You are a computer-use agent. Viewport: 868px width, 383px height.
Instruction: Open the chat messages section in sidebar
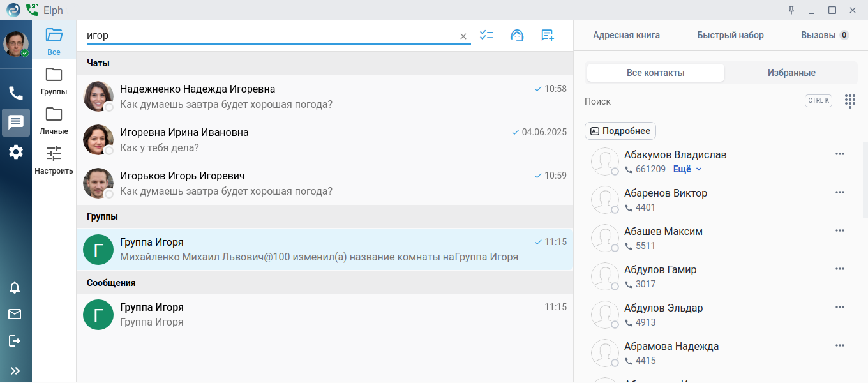tap(15, 122)
